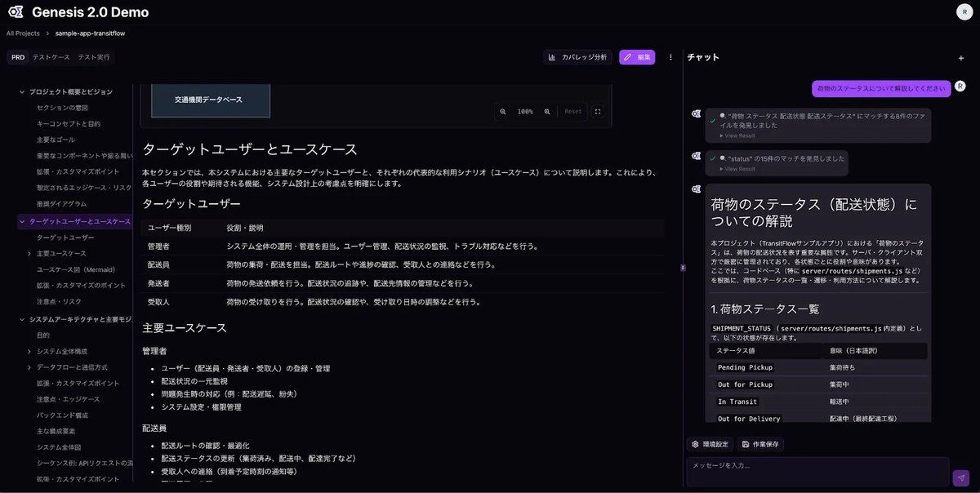Image resolution: width=980 pixels, height=493 pixels.
Task: Click the 交通機関データベース diagram node
Action: [210, 99]
